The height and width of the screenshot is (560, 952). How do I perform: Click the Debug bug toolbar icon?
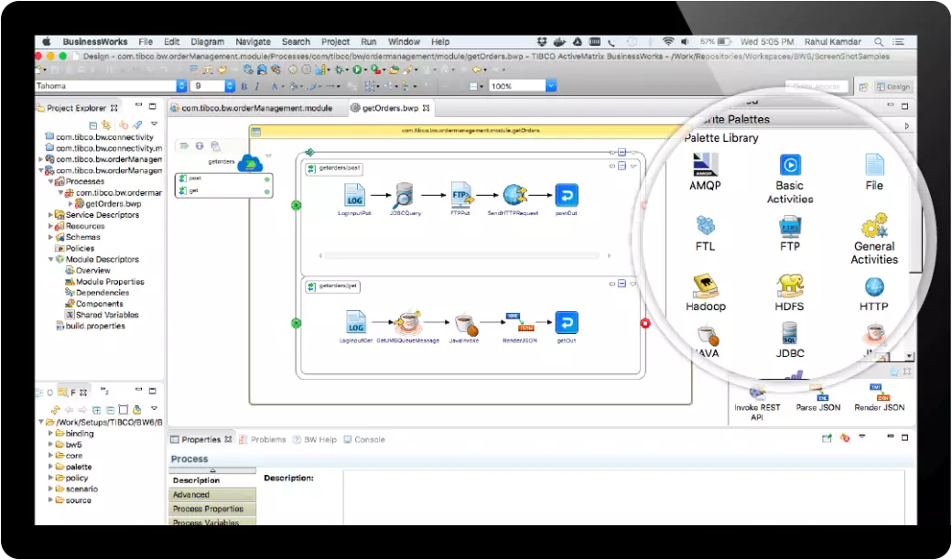click(340, 70)
